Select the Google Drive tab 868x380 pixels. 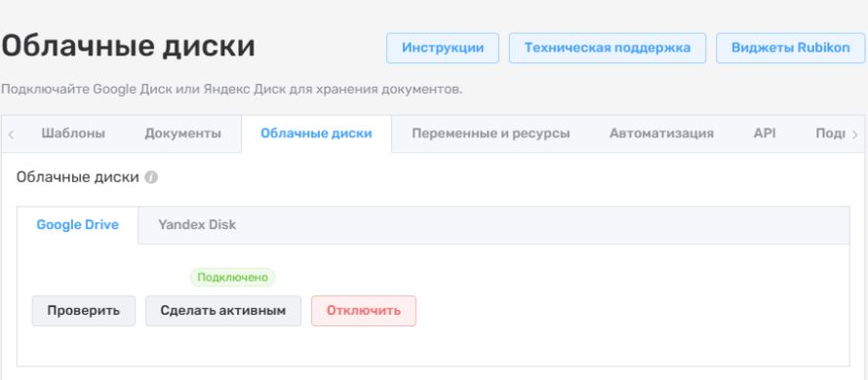(x=77, y=225)
